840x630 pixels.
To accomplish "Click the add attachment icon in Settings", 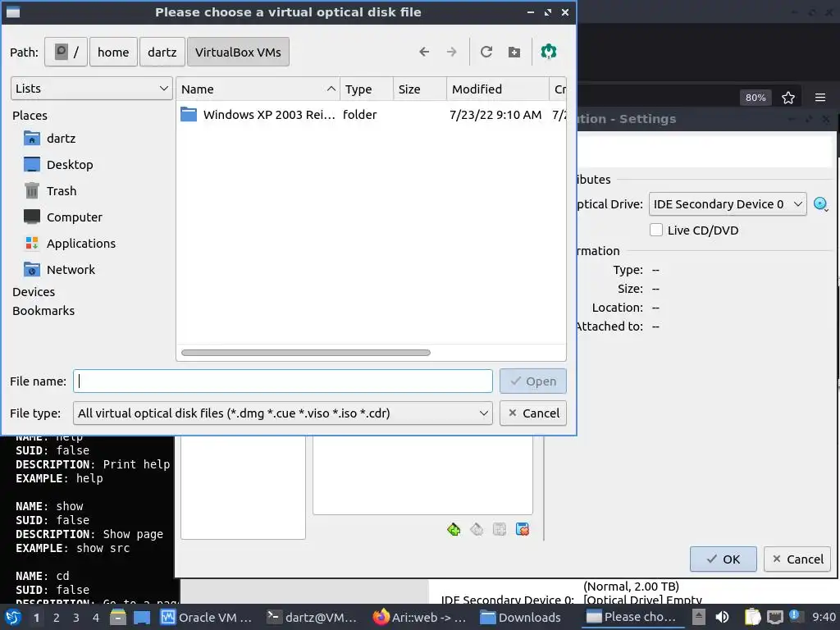I will coord(500,529).
